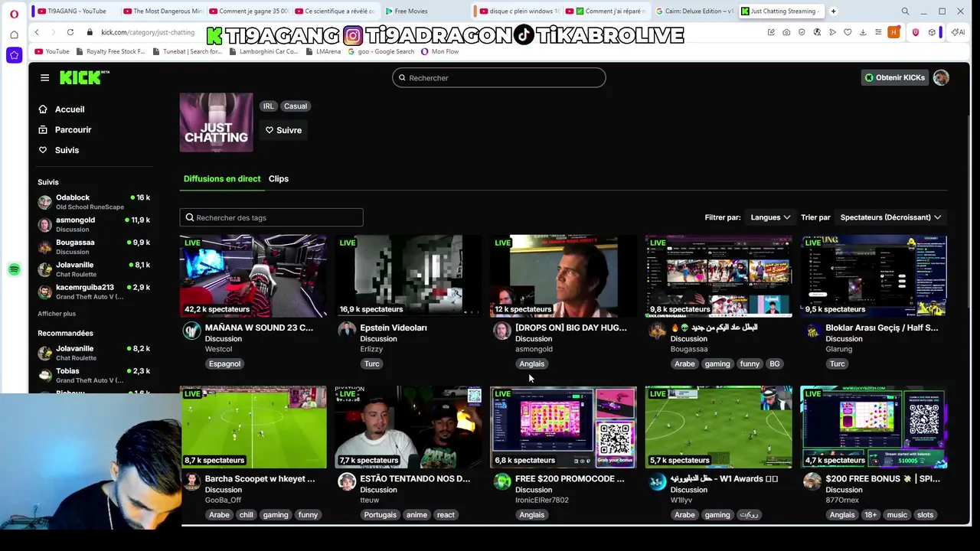
Task: Open the Langues filter dropdown
Action: (770, 217)
